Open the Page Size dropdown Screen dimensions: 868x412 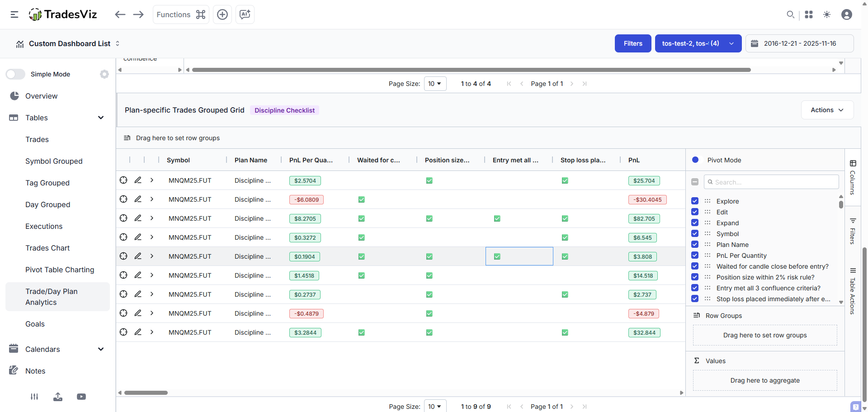coord(434,83)
